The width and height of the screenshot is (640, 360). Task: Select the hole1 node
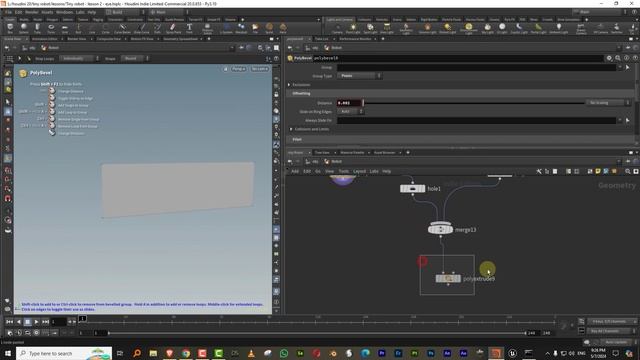(412, 189)
